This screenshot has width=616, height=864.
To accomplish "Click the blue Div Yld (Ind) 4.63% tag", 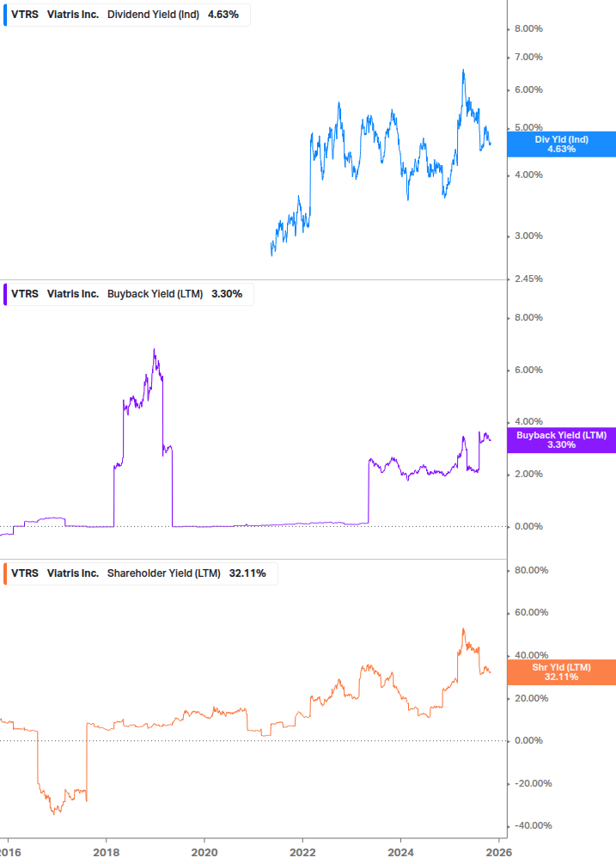I will coord(562,144).
